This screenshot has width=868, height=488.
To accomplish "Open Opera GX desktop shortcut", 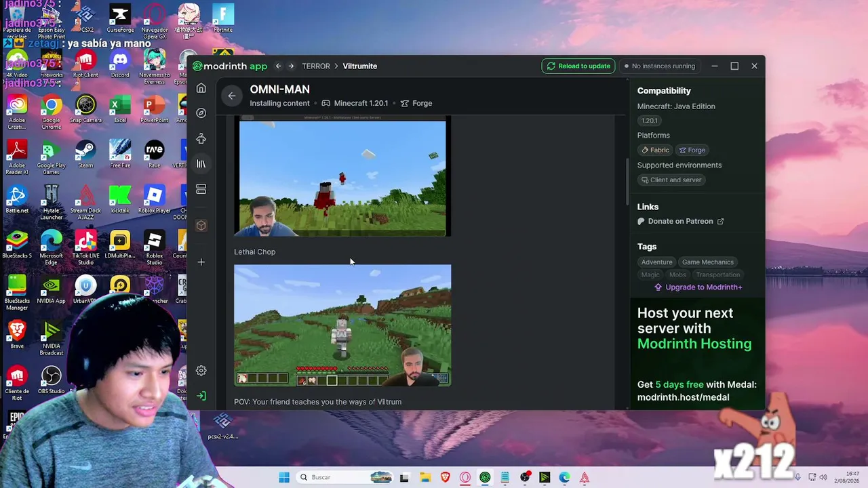I will (x=155, y=22).
